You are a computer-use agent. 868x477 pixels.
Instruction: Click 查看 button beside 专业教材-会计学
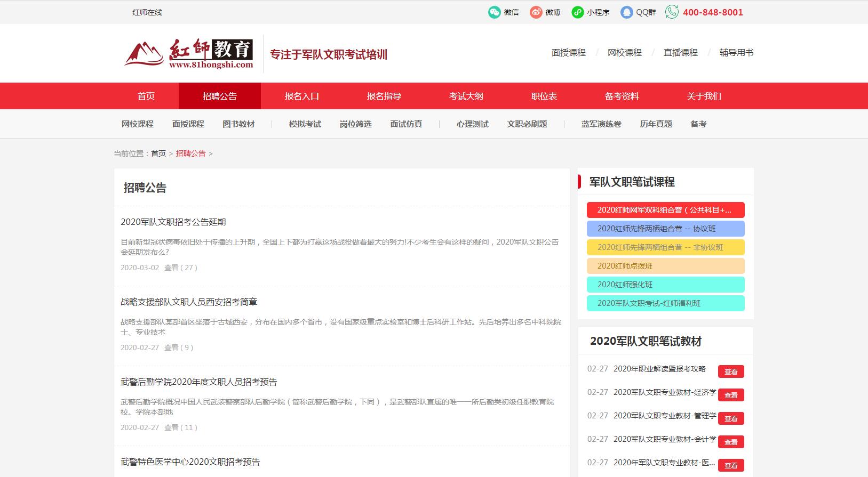coord(731,442)
